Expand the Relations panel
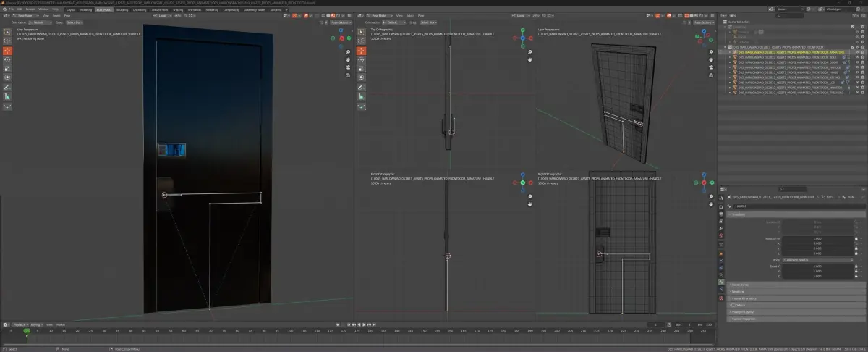The width and height of the screenshot is (868, 352). point(795,291)
